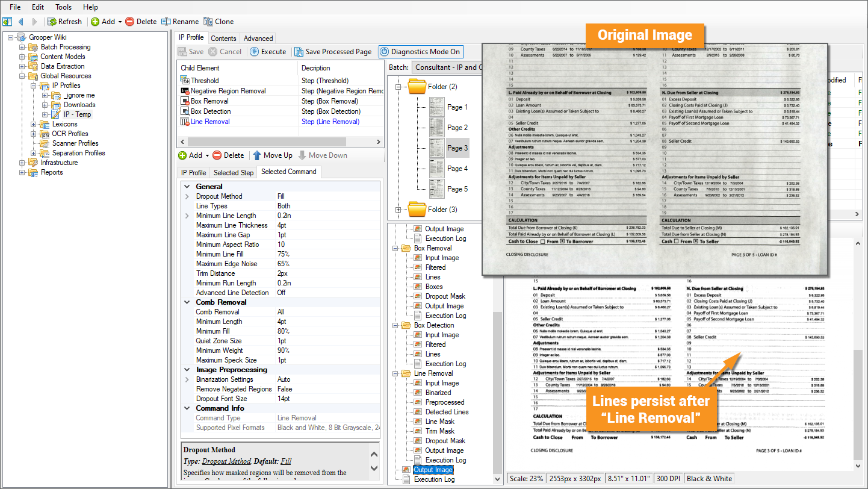The height and width of the screenshot is (489, 868).
Task: Expand the Folder (3) node
Action: point(398,210)
